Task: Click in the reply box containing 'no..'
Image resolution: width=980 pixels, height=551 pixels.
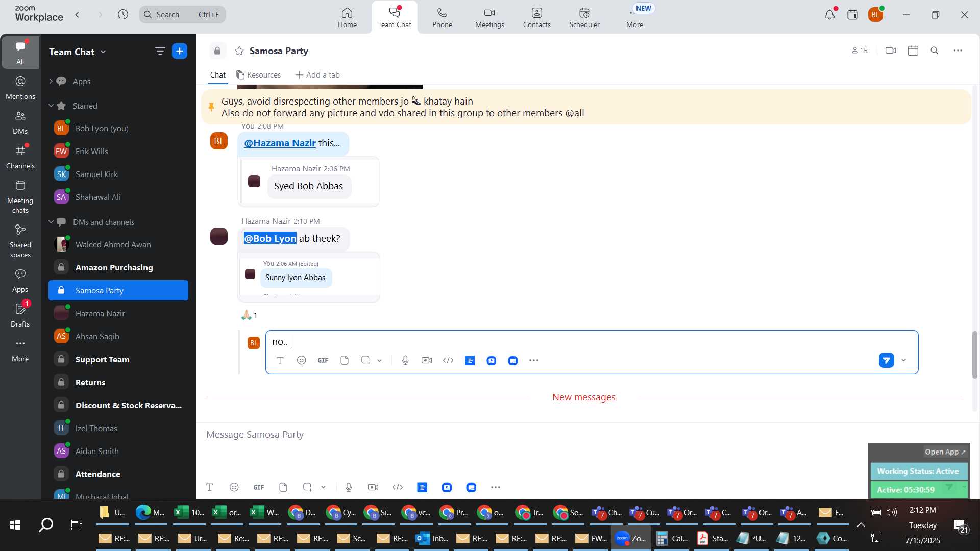Action: point(592,342)
